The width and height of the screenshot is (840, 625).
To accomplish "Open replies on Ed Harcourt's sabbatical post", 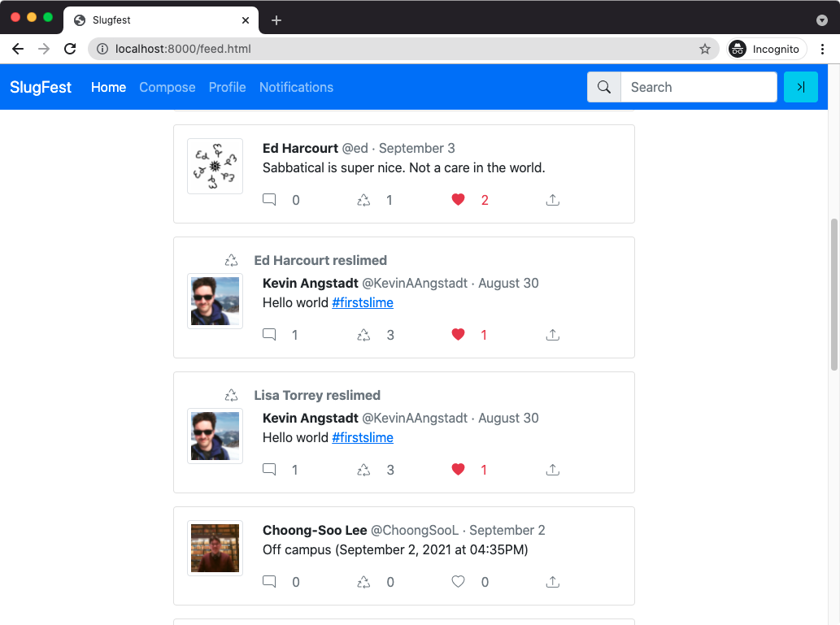I will 269,199.
